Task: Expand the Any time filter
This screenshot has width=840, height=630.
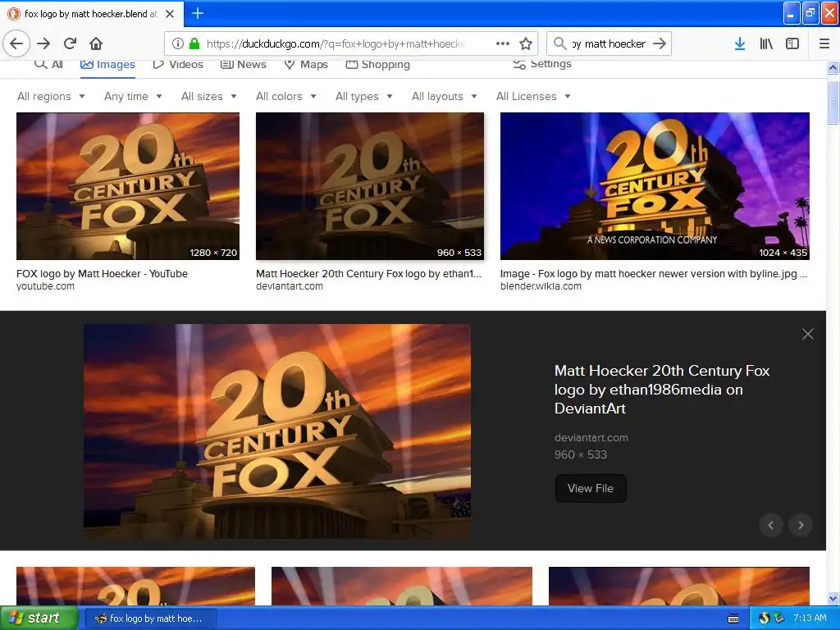Action: coord(133,97)
